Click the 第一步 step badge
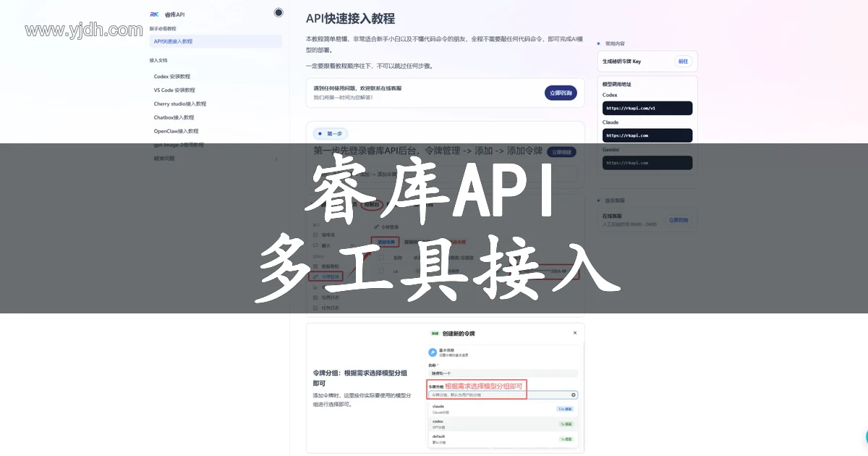Screen dimensions: 868x456 tap(331, 133)
